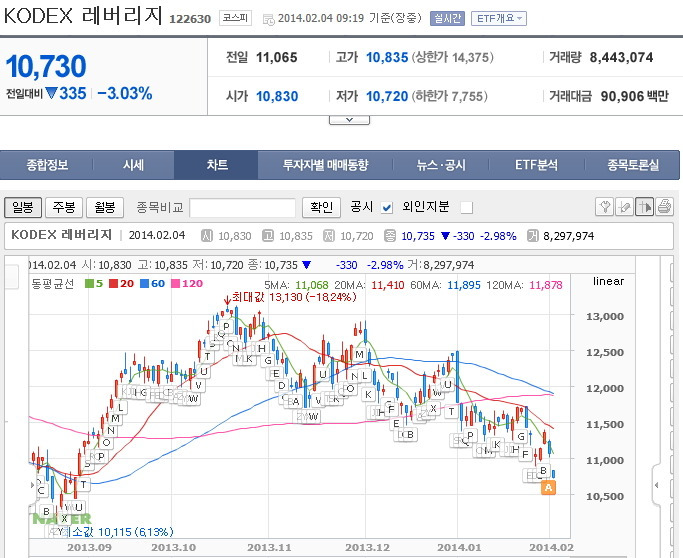Select the 차트 tab

point(216,165)
